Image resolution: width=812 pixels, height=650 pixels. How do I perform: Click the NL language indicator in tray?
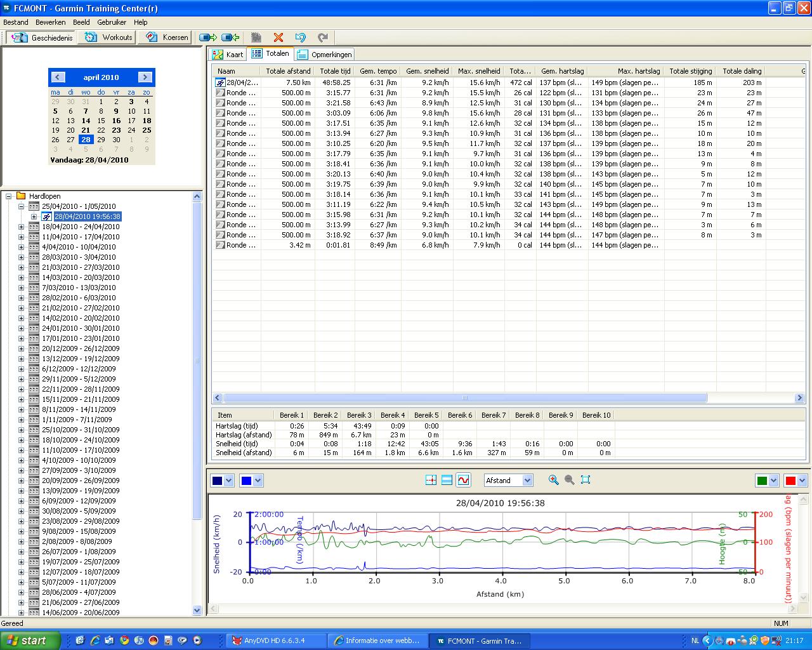(695, 641)
